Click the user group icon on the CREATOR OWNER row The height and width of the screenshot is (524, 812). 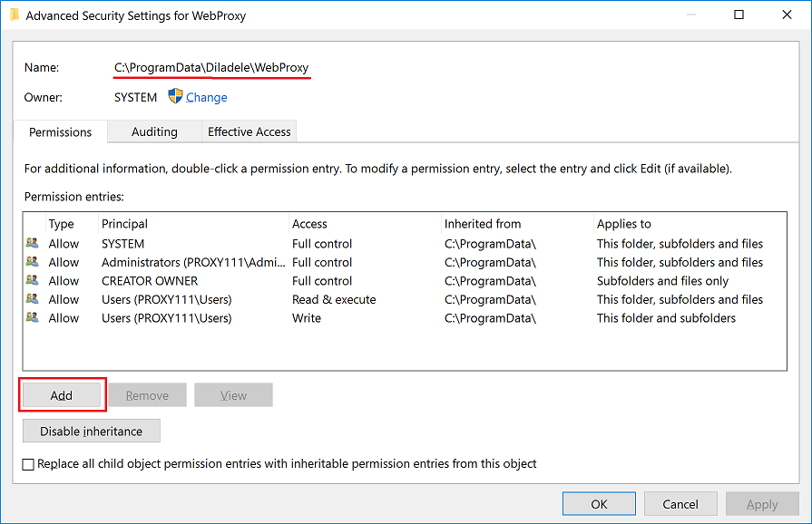click(x=32, y=280)
